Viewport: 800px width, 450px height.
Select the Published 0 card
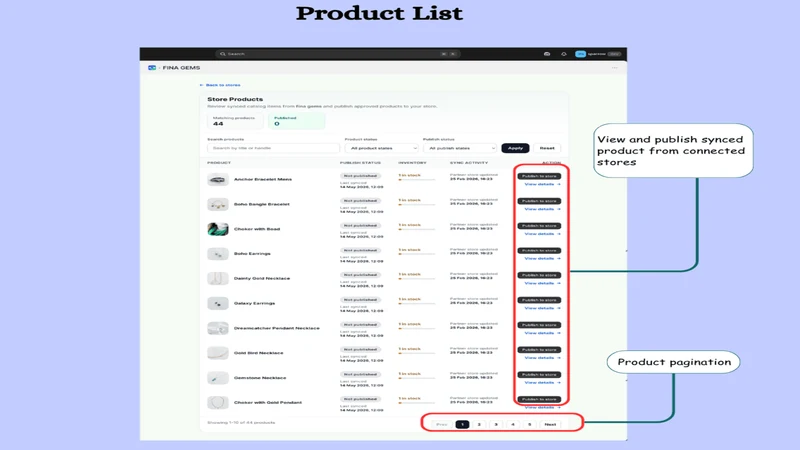297,121
